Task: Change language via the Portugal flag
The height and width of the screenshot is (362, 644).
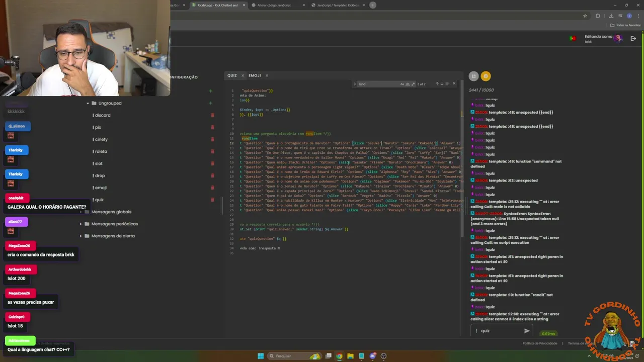Action: pyautogui.click(x=573, y=39)
